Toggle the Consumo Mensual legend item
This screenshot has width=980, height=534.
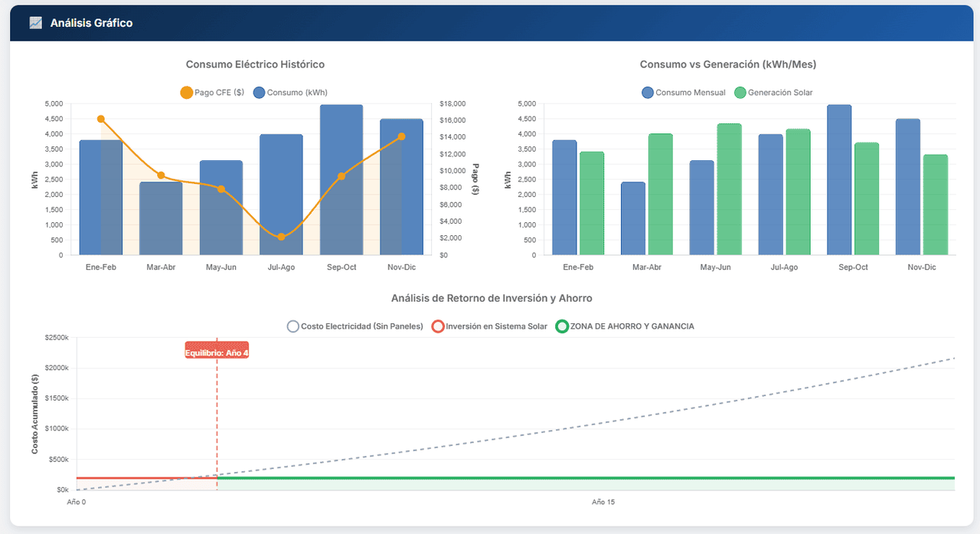(684, 93)
